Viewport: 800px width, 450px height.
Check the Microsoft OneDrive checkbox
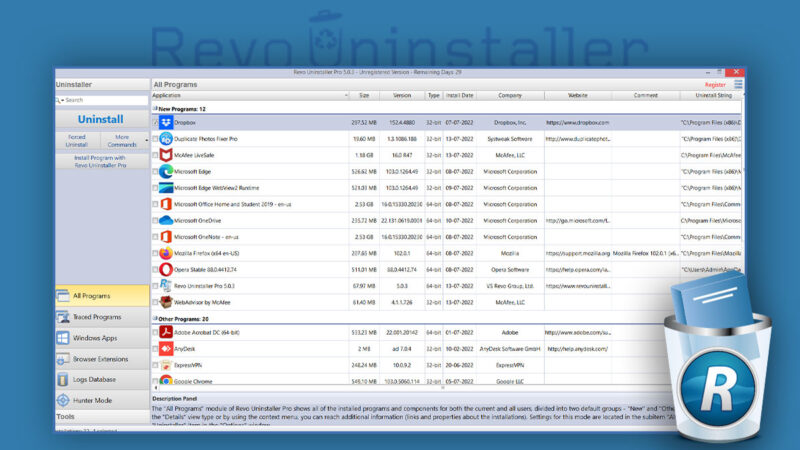pyautogui.click(x=155, y=220)
